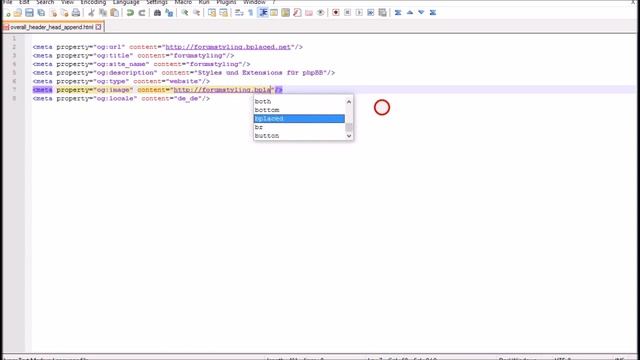Click the Copy toolbar icon
Screen dimensions: 640x360
click(x=103, y=13)
